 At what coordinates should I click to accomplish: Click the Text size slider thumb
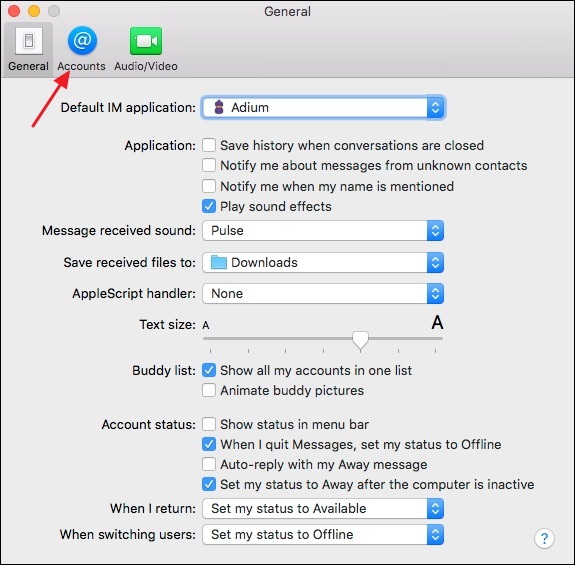(360, 341)
